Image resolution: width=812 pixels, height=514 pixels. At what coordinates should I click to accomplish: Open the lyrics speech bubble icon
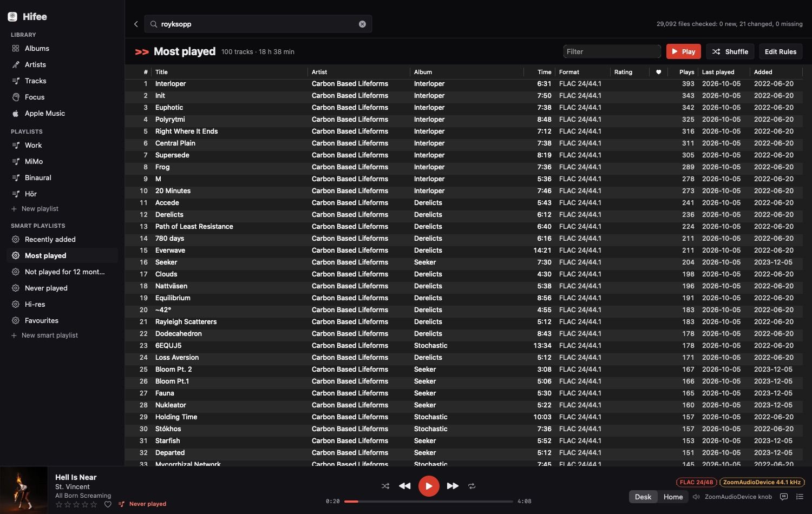[x=784, y=497]
